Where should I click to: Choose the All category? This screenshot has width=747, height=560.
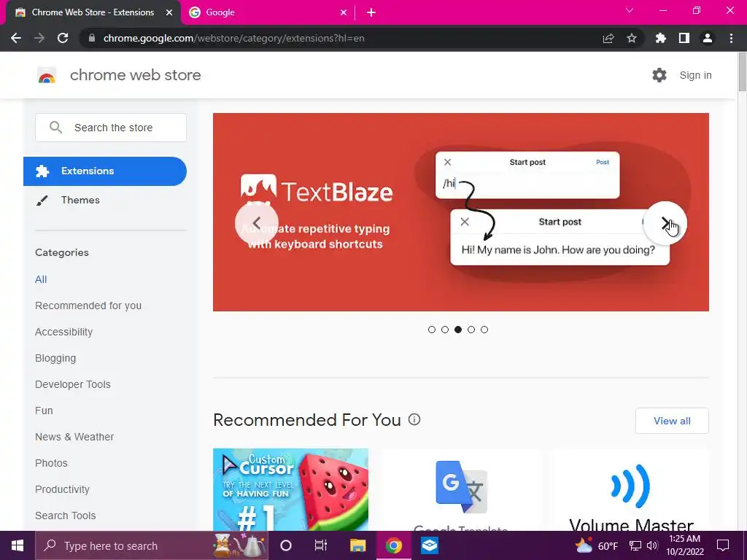(x=41, y=279)
